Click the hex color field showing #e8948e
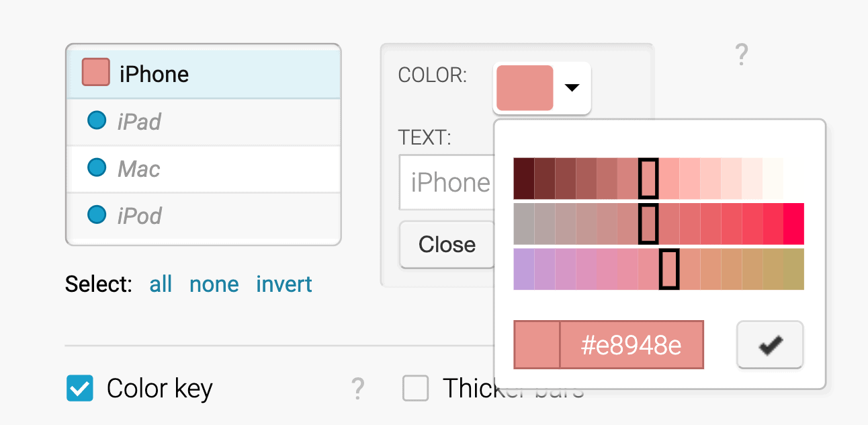868x425 pixels. click(x=631, y=345)
